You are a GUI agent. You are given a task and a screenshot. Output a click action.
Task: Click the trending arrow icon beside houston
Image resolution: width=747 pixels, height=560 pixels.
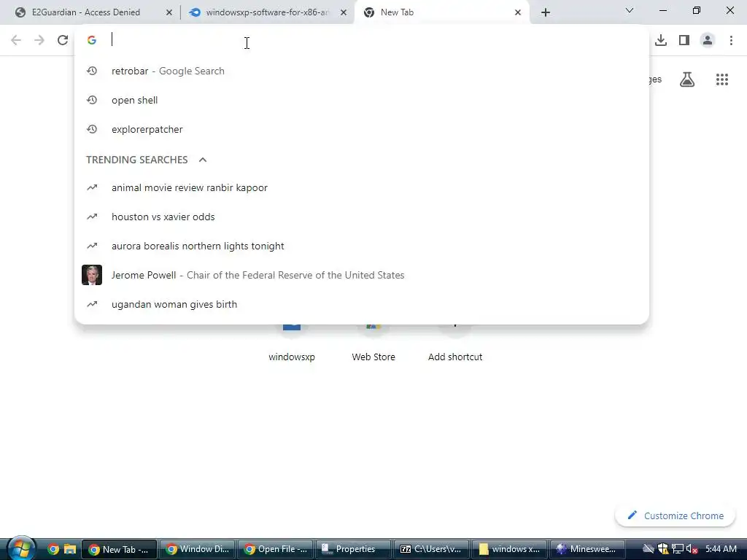pos(92,217)
